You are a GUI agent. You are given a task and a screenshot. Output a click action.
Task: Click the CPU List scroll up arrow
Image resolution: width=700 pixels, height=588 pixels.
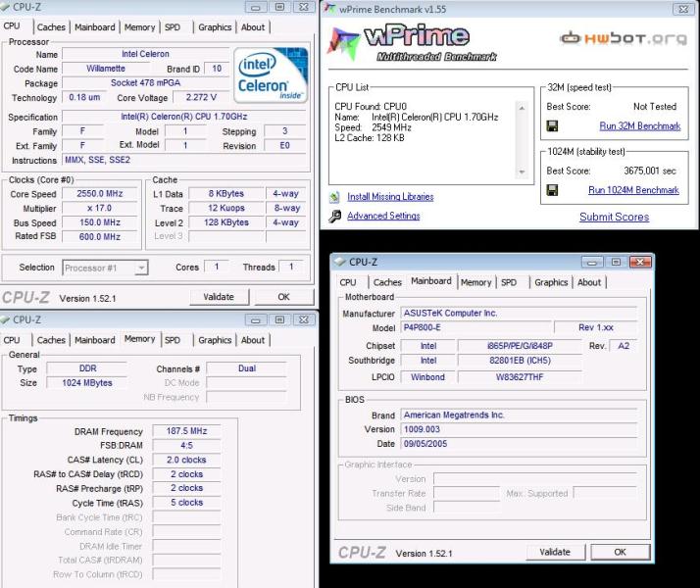pos(522,108)
